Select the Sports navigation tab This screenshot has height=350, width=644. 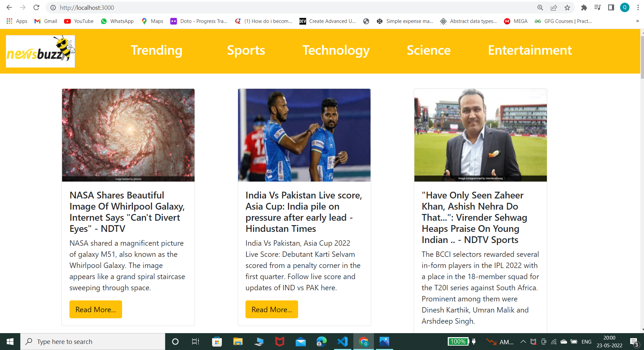pos(246,50)
